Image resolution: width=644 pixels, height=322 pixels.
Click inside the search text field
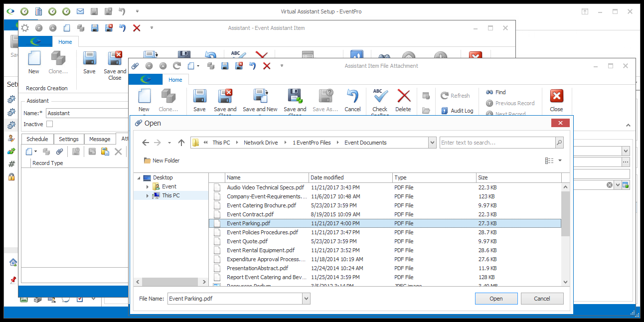[x=497, y=143]
